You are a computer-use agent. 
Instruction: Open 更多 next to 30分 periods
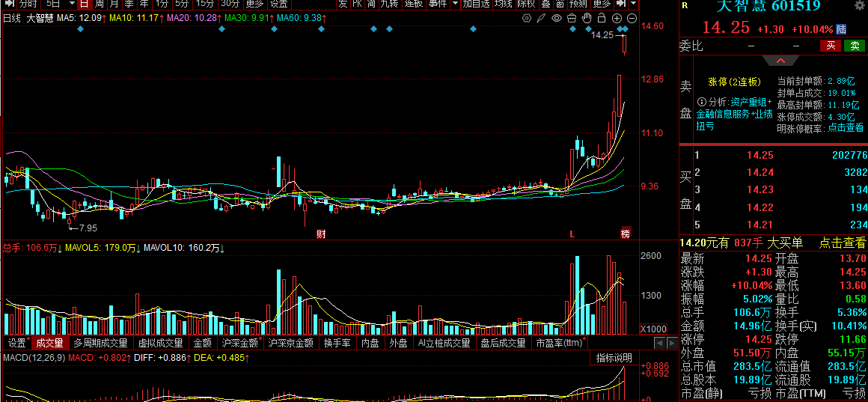coord(254,3)
